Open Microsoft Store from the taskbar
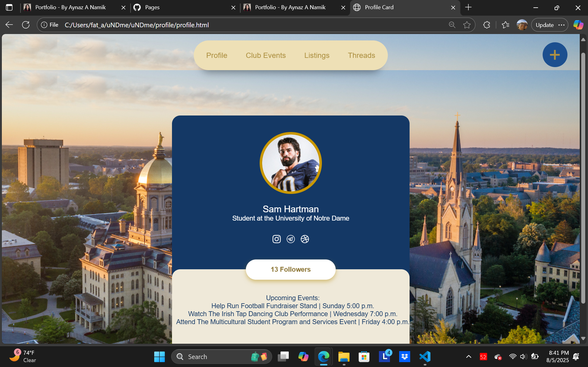Viewport: 588px width, 367px height. tap(364, 357)
